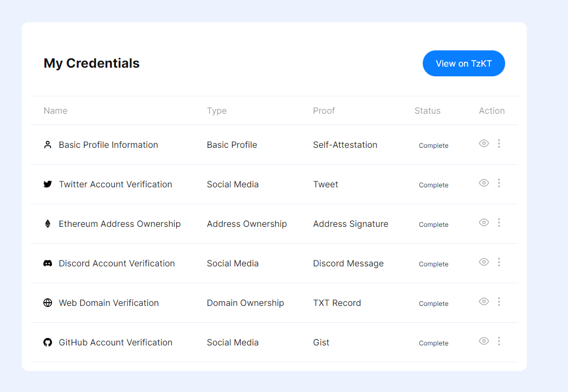
Task: View Discord Account Verification via eye icon
Action: pos(484,262)
